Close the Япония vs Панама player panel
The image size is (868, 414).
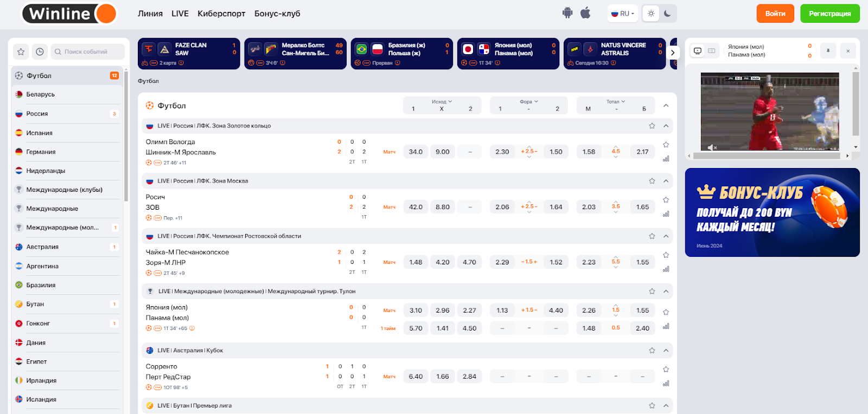[x=848, y=51]
